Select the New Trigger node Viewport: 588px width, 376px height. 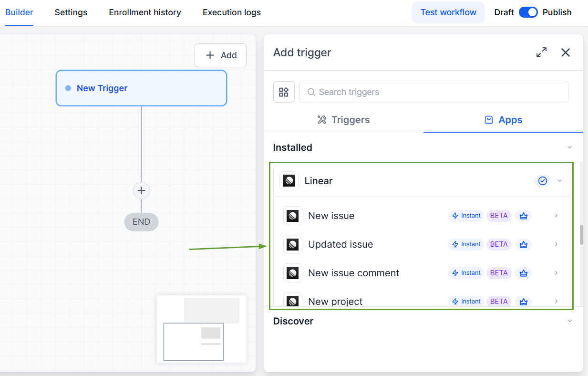click(x=141, y=88)
